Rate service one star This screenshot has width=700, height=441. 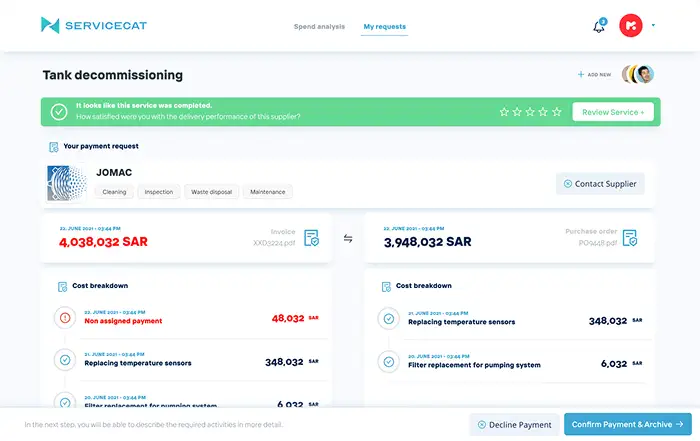point(504,112)
